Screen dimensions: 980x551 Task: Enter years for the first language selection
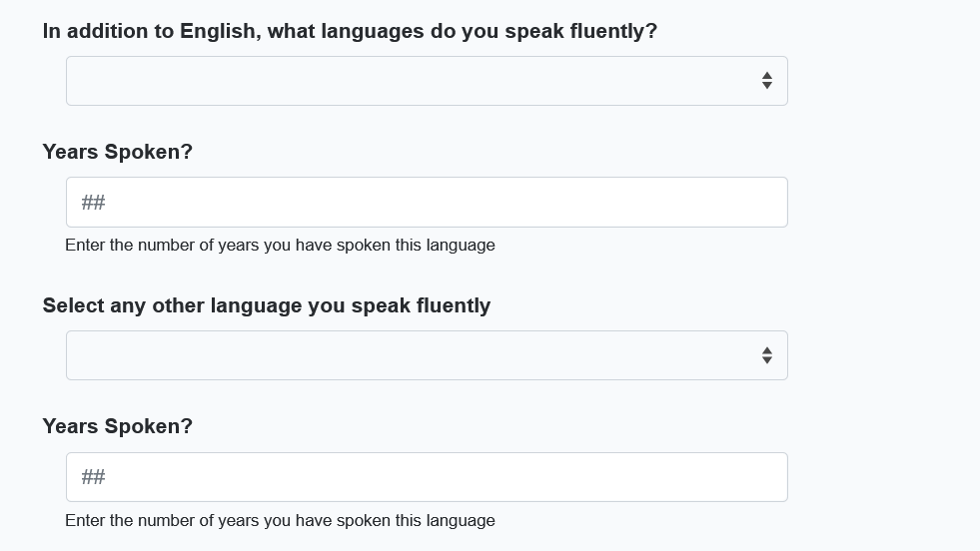[427, 203]
